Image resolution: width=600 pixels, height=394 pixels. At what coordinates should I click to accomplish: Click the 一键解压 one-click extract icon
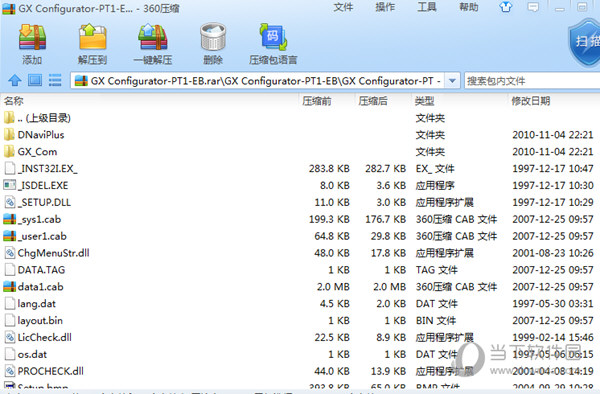[x=153, y=37]
